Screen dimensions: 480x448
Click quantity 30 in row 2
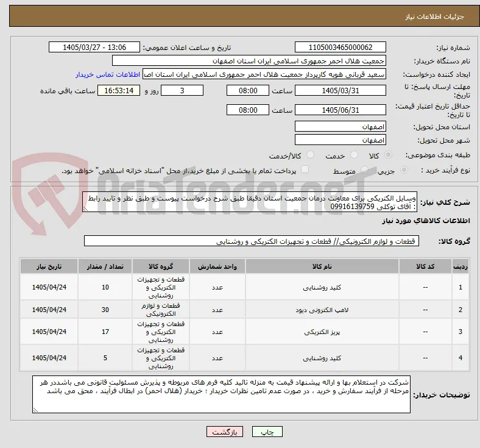coord(105,310)
